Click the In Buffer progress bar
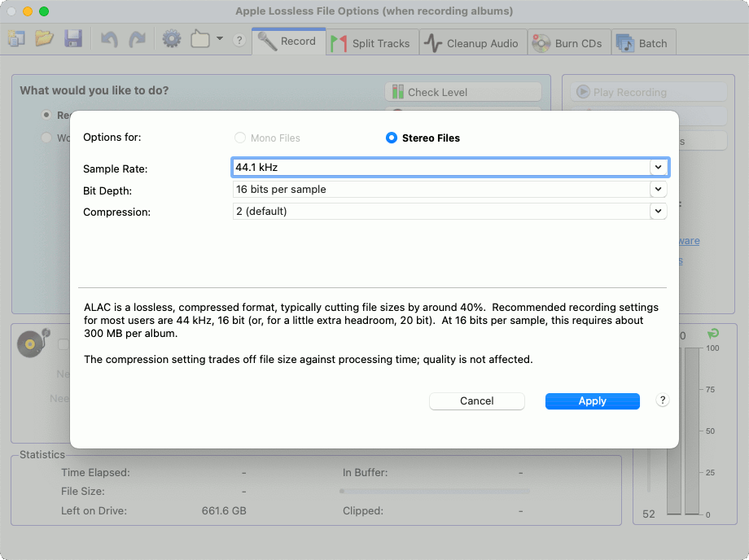This screenshot has width=749, height=560. click(x=435, y=491)
